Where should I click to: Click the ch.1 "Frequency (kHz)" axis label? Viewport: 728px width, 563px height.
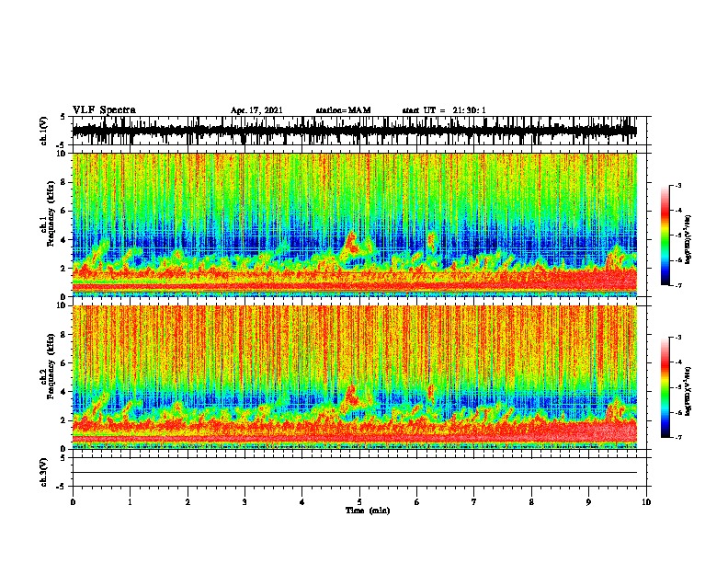point(51,213)
